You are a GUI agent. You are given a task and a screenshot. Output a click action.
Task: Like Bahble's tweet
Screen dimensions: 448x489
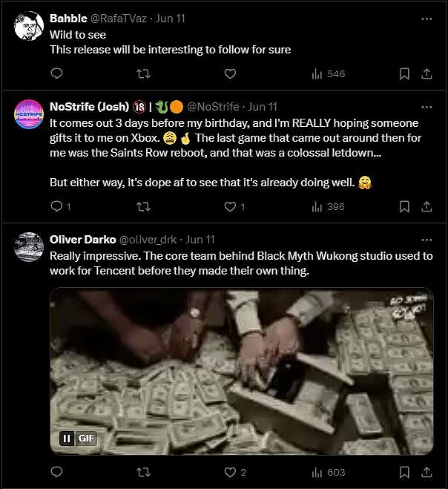(x=230, y=73)
